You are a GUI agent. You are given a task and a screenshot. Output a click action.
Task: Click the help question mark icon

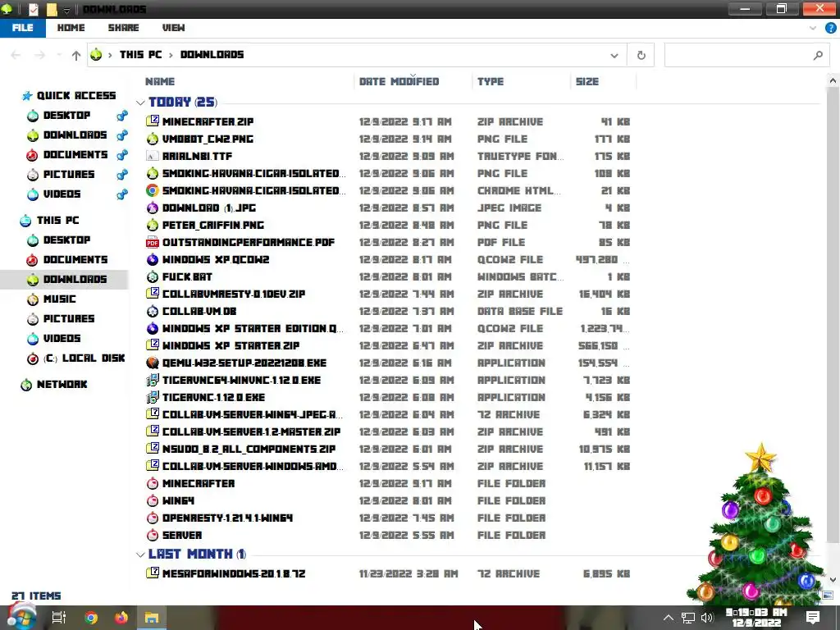(x=830, y=28)
